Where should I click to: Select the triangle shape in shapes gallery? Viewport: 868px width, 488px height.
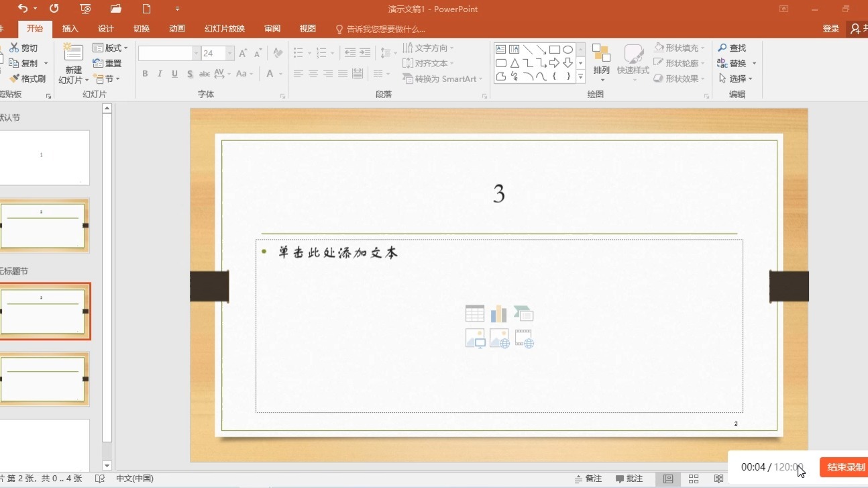(514, 63)
